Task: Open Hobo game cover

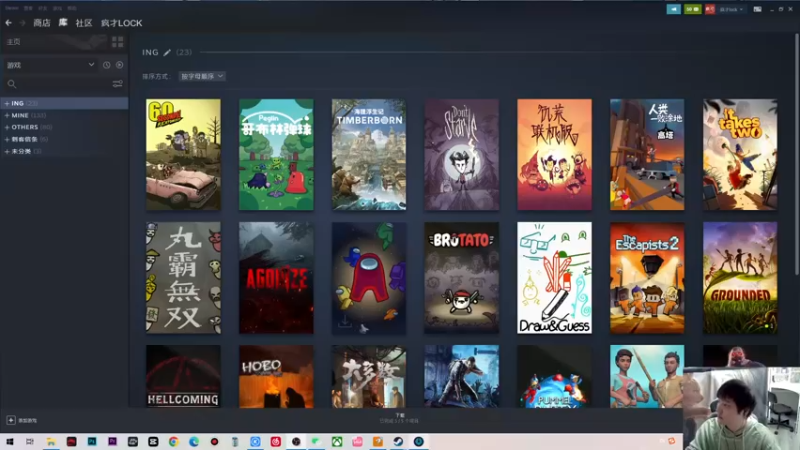Action: [x=276, y=377]
